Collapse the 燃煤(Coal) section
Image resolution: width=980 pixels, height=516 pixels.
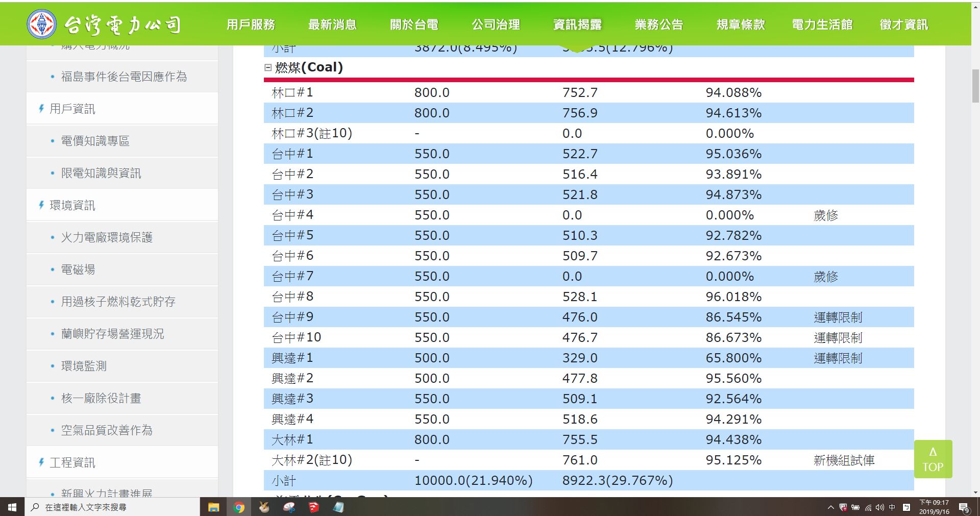(268, 67)
